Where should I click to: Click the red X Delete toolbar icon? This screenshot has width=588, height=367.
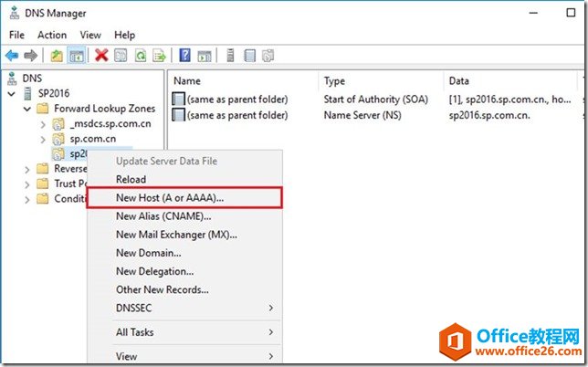click(x=101, y=55)
